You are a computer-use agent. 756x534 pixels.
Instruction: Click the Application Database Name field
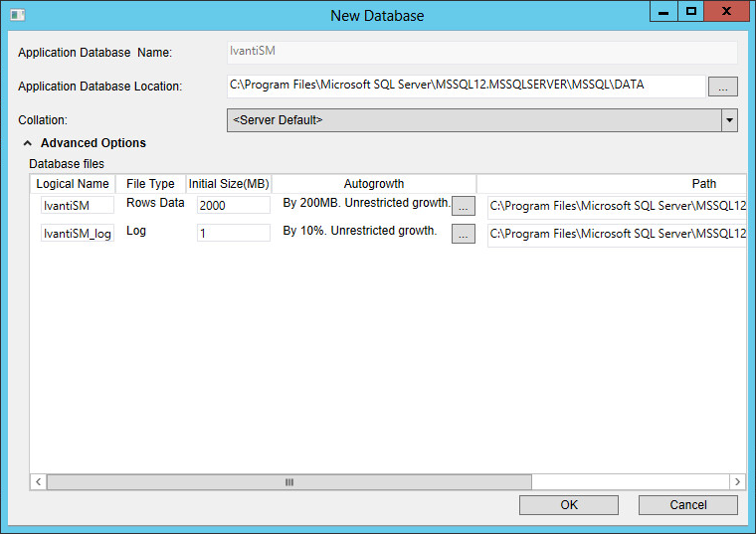(x=481, y=52)
